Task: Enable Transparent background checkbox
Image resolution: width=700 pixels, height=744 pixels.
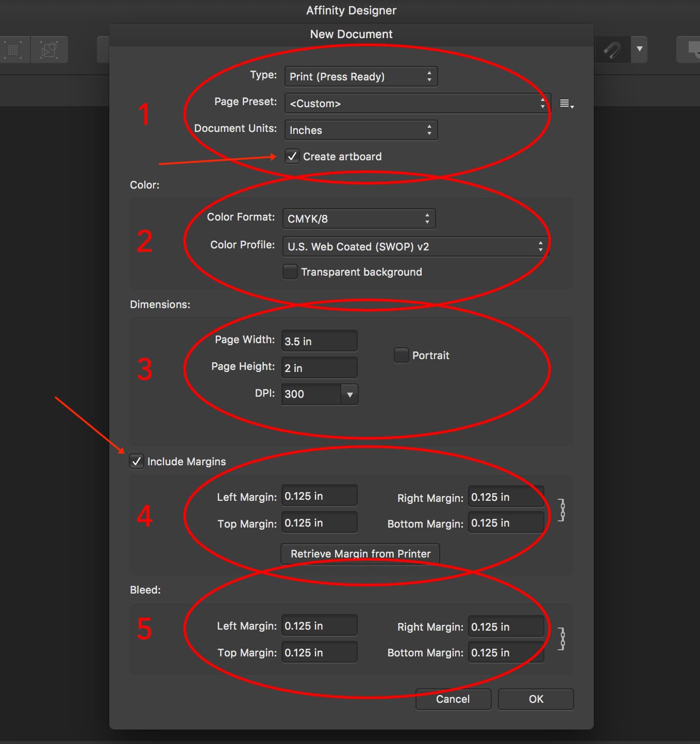Action: pos(290,272)
